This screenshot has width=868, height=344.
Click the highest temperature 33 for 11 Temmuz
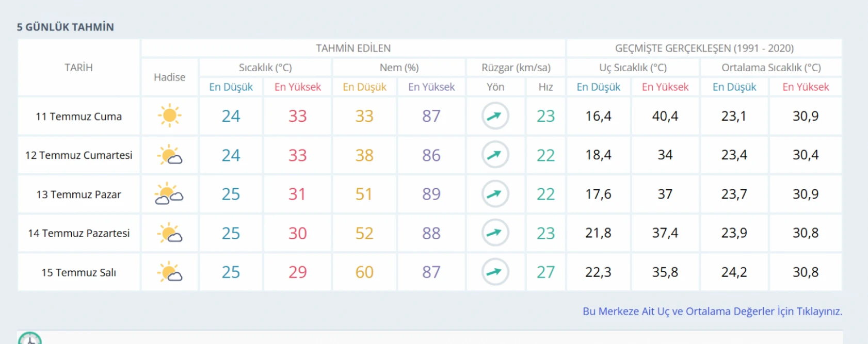point(297,116)
